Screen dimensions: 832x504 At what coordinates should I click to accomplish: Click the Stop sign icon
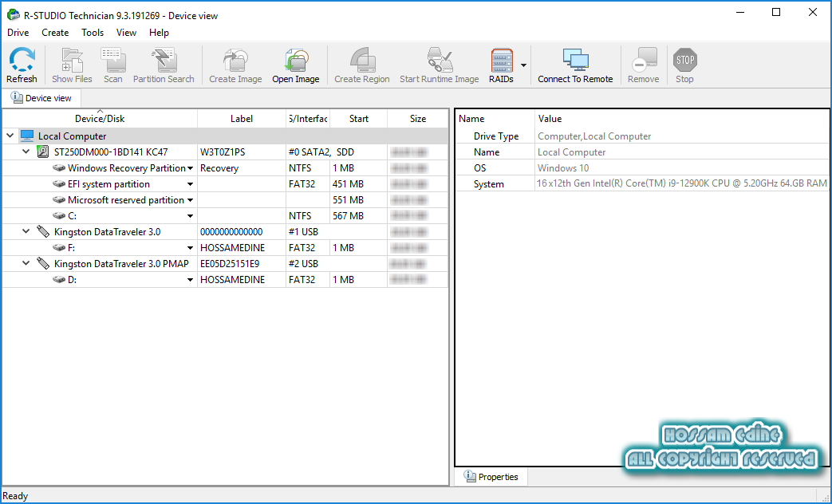point(684,60)
